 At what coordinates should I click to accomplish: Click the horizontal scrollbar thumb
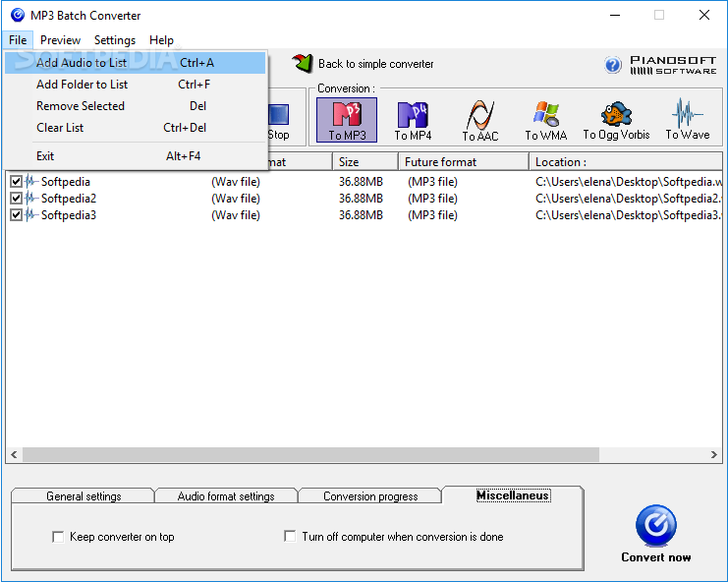(310, 455)
